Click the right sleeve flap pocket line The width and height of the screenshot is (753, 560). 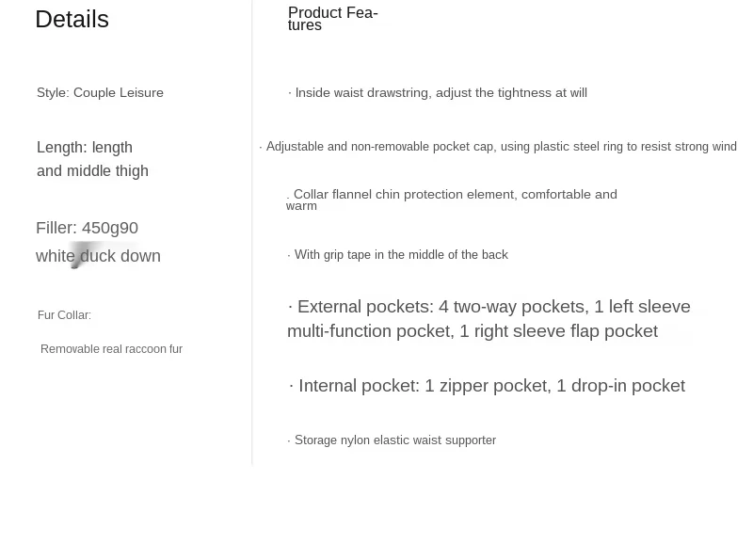click(473, 331)
